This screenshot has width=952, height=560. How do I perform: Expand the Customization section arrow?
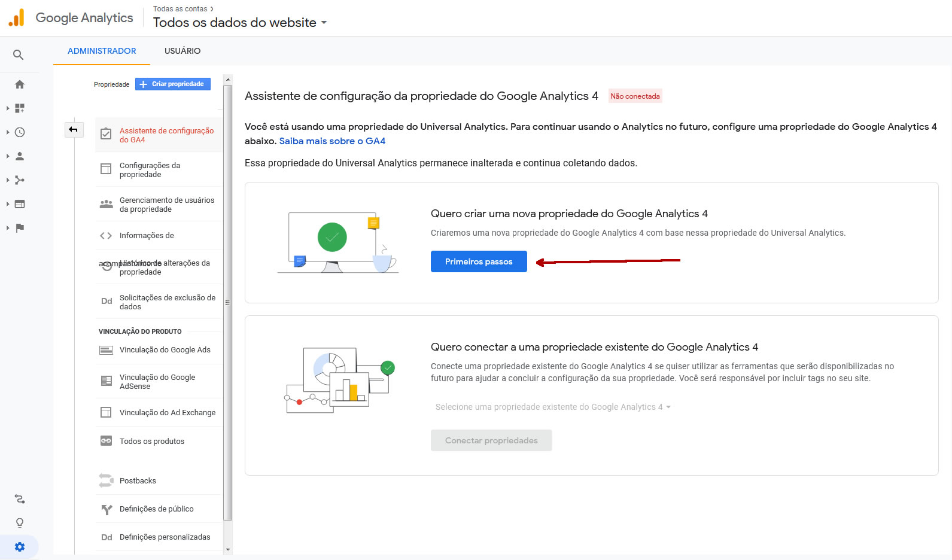click(7, 108)
